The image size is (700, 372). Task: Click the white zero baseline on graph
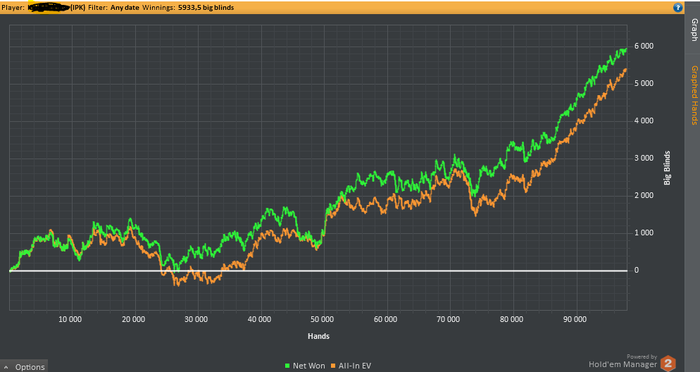click(x=318, y=271)
